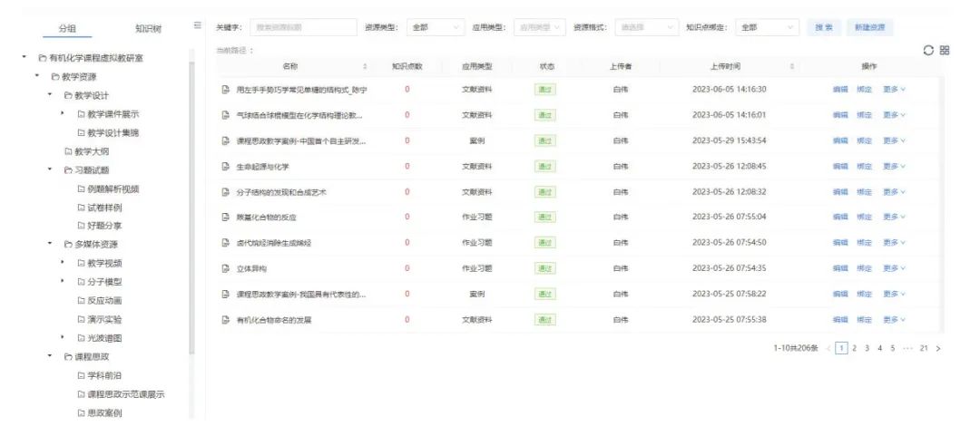The width and height of the screenshot is (980, 426).
Task: Click the folder icon beside 试卷样例
Action: coord(81,208)
